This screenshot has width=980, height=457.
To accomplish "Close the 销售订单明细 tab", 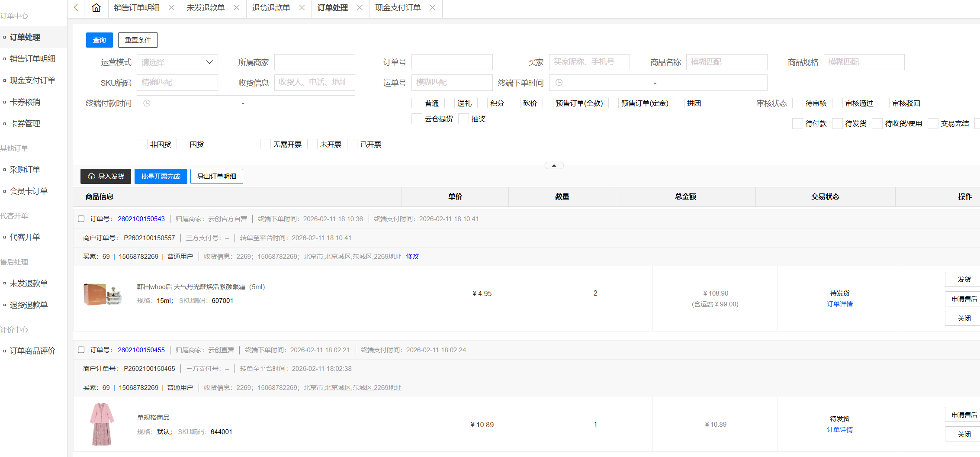I will 171,8.
